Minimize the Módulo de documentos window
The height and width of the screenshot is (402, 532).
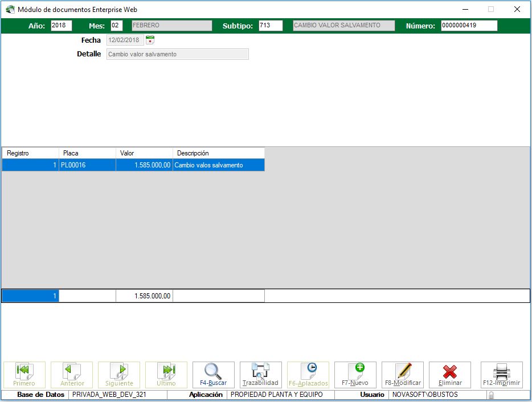[x=465, y=10]
